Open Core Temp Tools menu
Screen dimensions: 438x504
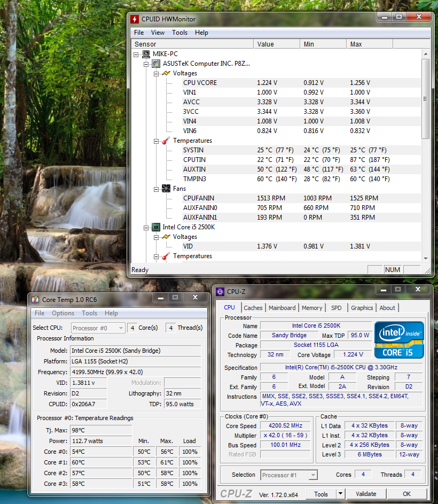tap(89, 313)
